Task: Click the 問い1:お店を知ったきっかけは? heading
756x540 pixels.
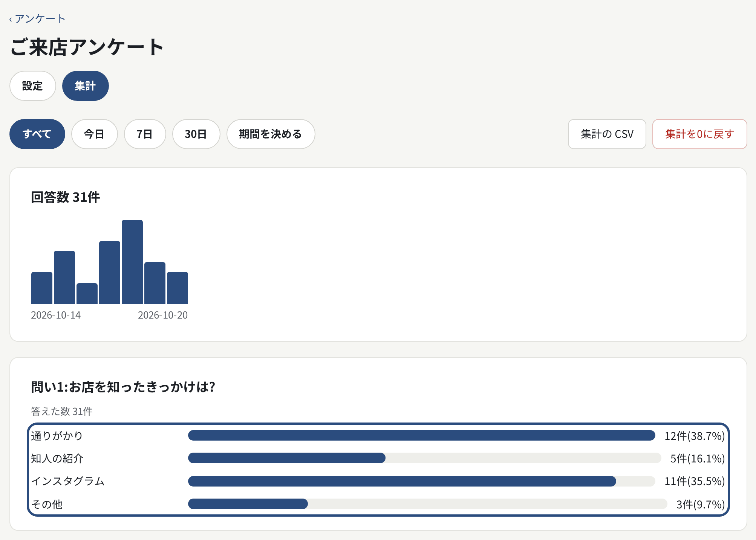Action: pos(123,387)
